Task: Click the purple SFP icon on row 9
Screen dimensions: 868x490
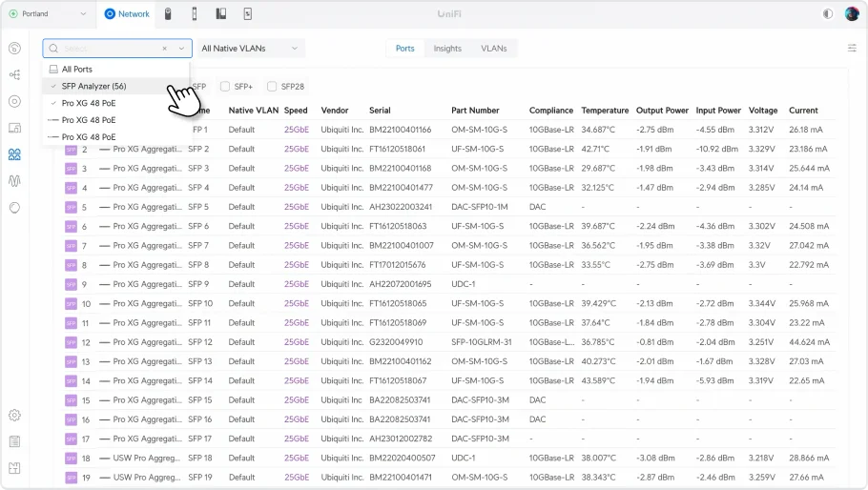Action: [x=71, y=284]
